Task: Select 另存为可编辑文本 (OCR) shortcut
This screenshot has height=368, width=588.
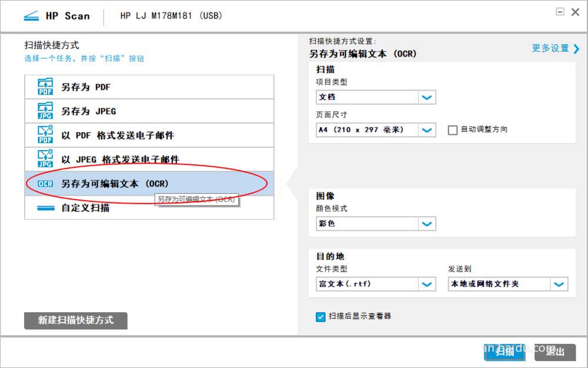Action: [149, 184]
